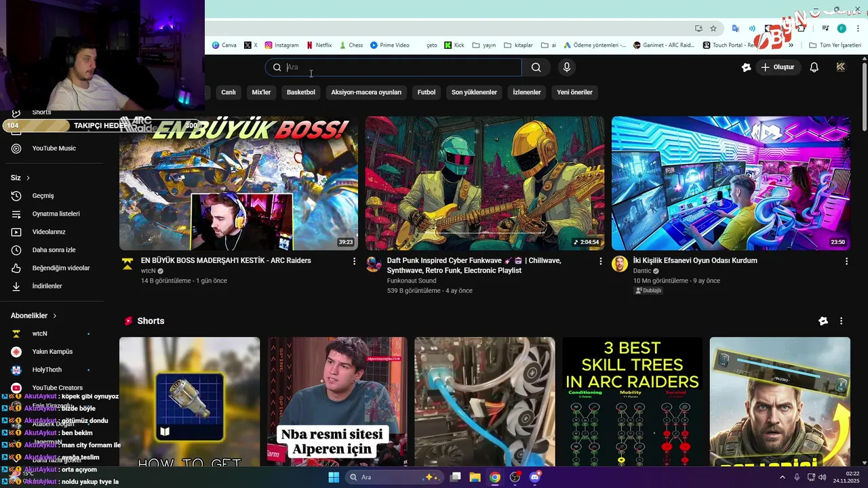This screenshot has width=868, height=488.
Task: Open Videolarınız in the sidebar
Action: pyautogui.click(x=49, y=232)
